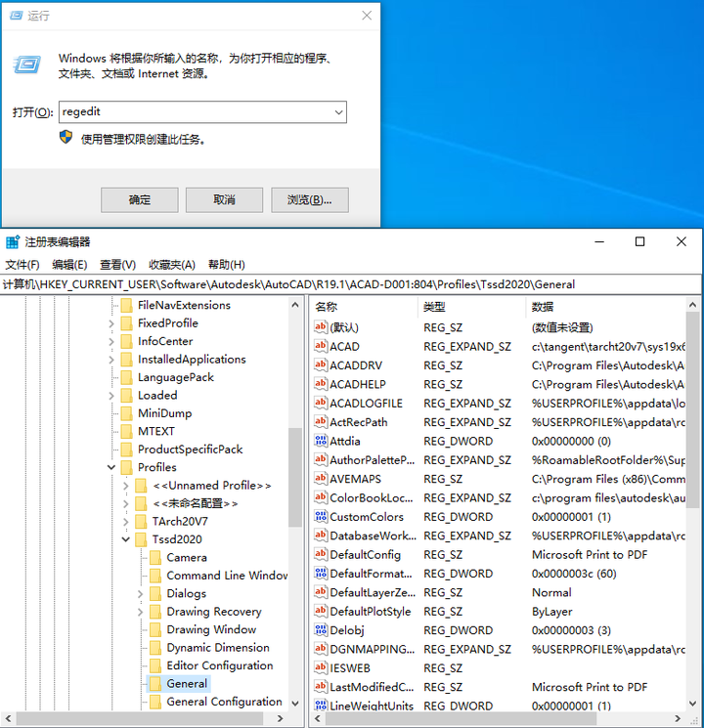Viewport: 704px width, 728px height.
Task: Expand the InstalledApplications key
Action: pos(111,360)
